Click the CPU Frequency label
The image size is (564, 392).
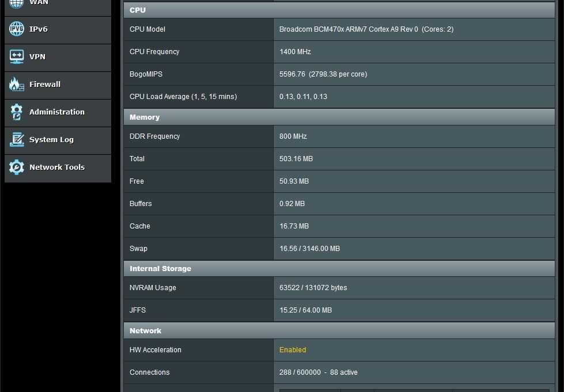[x=154, y=52]
